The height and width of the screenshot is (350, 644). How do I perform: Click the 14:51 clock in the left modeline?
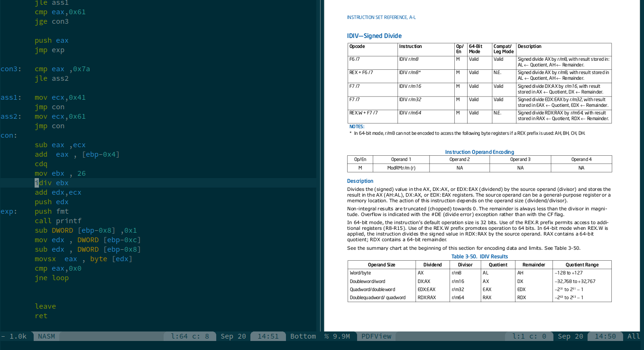pos(268,336)
